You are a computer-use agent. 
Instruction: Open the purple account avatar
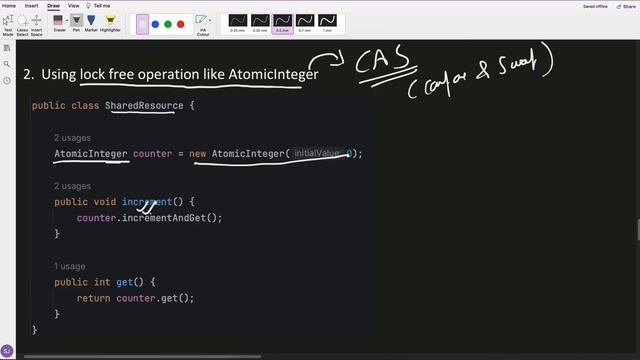click(7, 351)
